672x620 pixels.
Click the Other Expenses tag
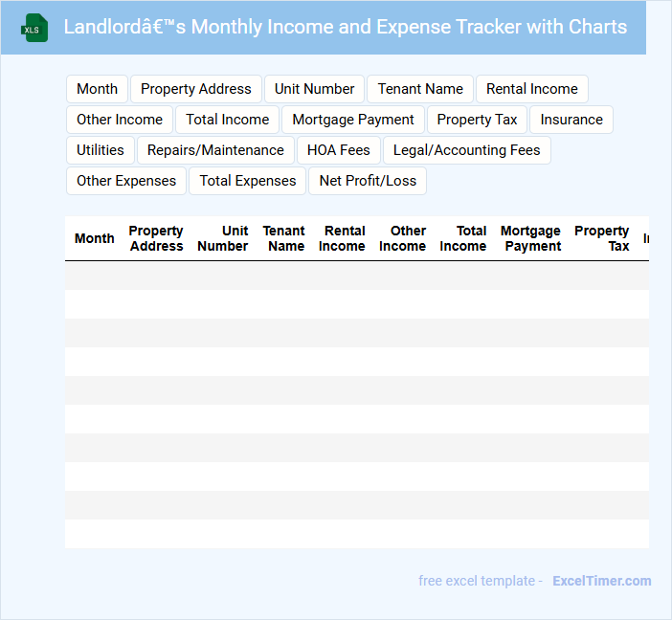coord(126,181)
